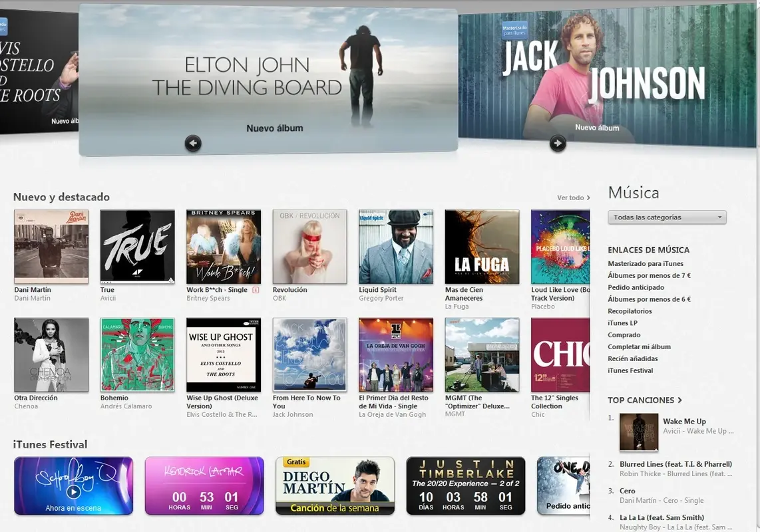This screenshot has height=532, width=760.
Task: Select Avicii's "True" album cover
Action: pos(137,246)
